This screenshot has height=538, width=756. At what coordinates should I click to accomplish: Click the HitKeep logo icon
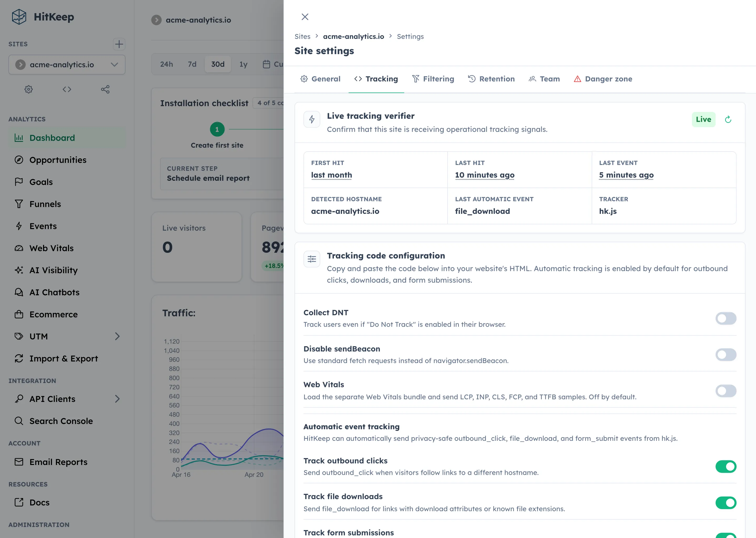19,17
